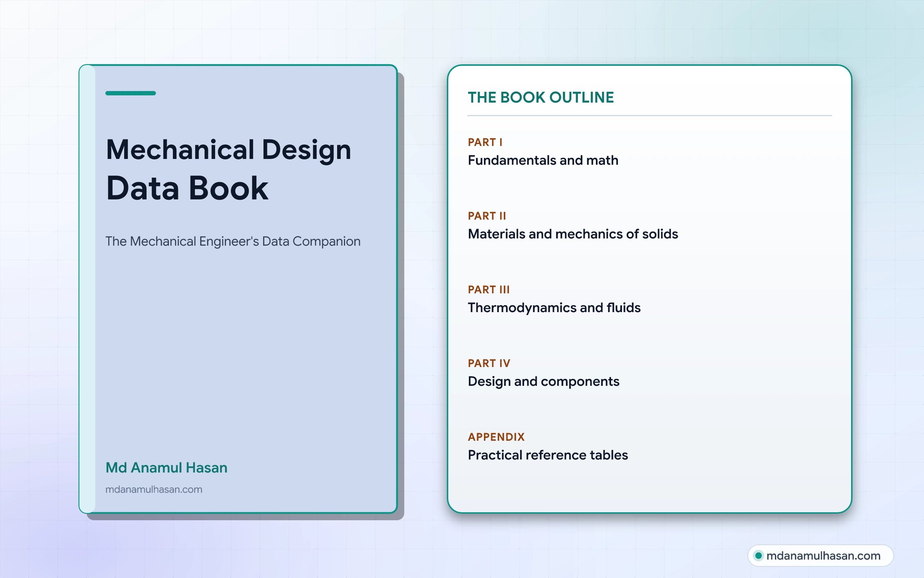Click the PART IV label
The height and width of the screenshot is (578, 924).
pos(489,363)
